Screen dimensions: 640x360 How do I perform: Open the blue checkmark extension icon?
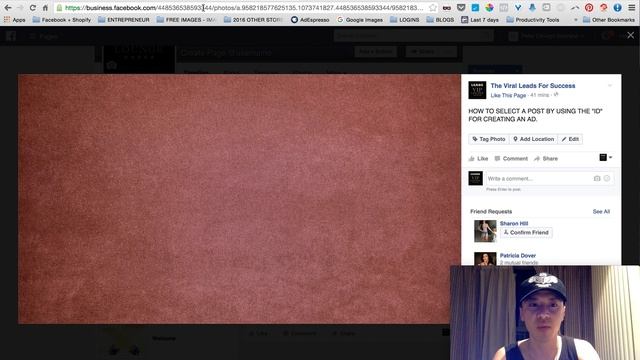pos(476,8)
